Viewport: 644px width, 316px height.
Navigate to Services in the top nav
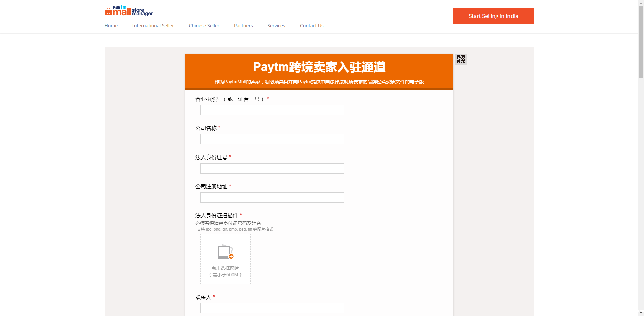276,26
